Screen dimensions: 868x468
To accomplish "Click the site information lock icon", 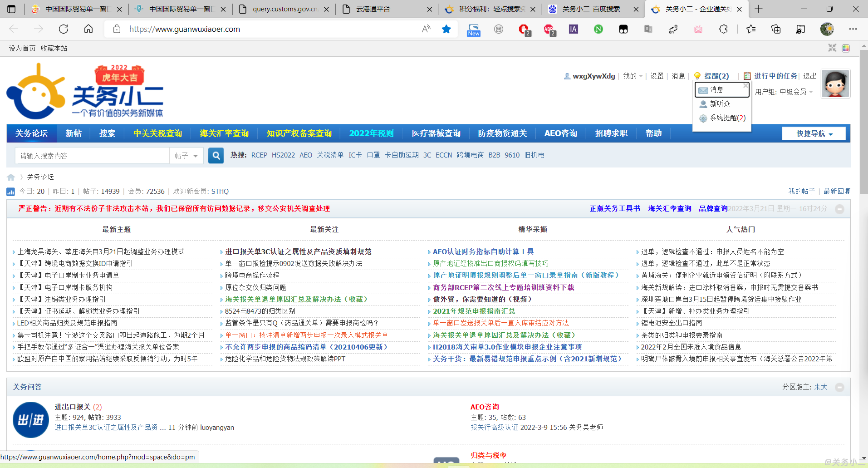I will (117, 29).
